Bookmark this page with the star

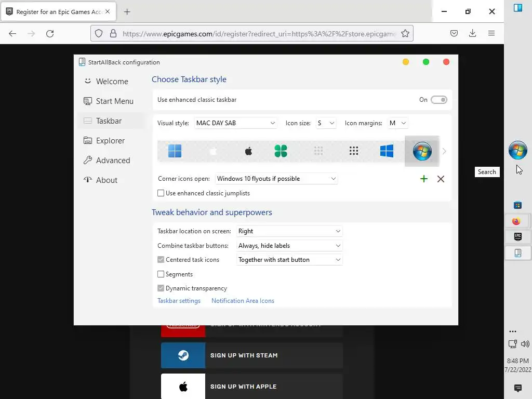tap(405, 34)
